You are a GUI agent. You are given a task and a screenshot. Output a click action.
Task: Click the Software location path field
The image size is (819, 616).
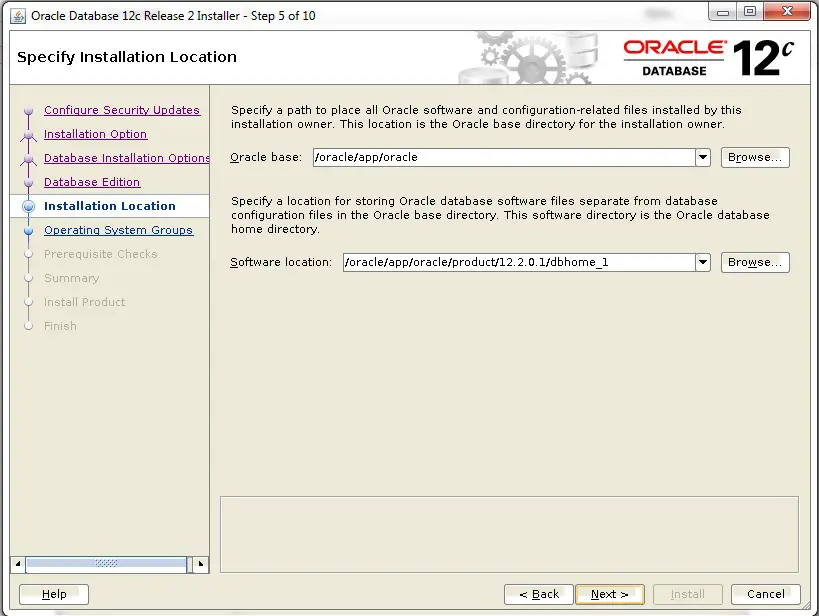point(519,262)
